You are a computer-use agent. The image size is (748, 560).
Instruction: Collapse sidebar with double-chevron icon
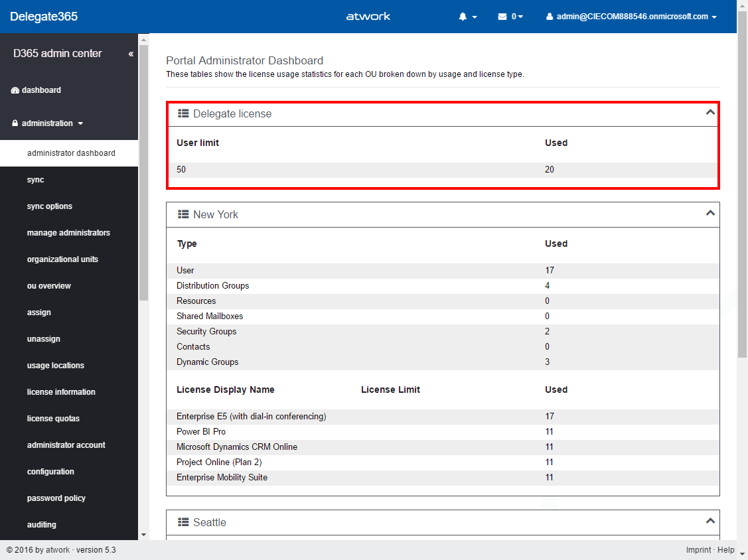(131, 54)
